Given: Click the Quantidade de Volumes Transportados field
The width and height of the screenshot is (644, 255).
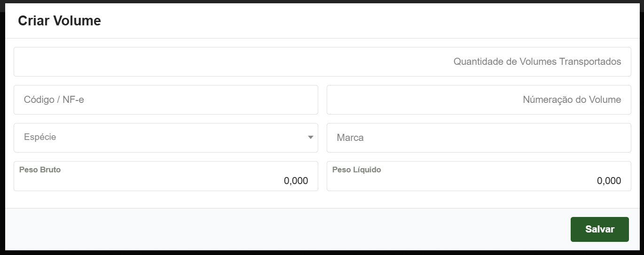Looking at the screenshot, I should [322, 62].
